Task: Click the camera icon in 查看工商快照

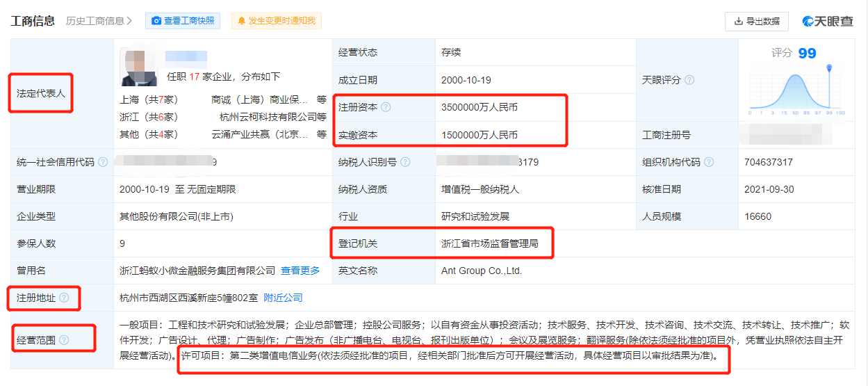Action: point(156,21)
